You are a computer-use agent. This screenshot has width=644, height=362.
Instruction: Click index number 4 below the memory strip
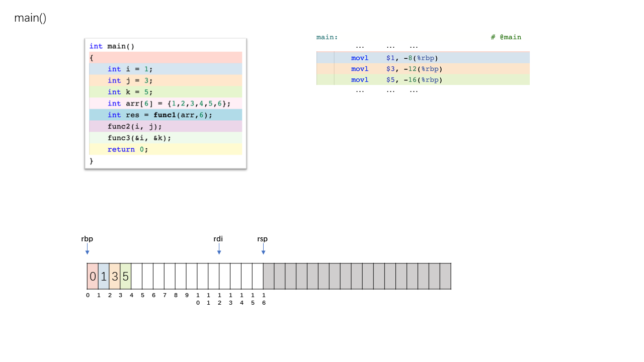[x=132, y=295]
